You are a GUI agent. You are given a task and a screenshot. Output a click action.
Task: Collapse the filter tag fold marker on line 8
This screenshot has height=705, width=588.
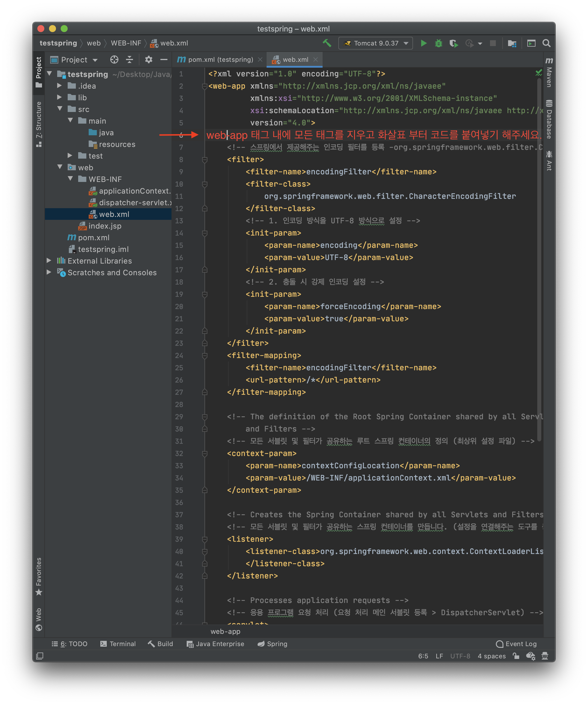tap(204, 160)
